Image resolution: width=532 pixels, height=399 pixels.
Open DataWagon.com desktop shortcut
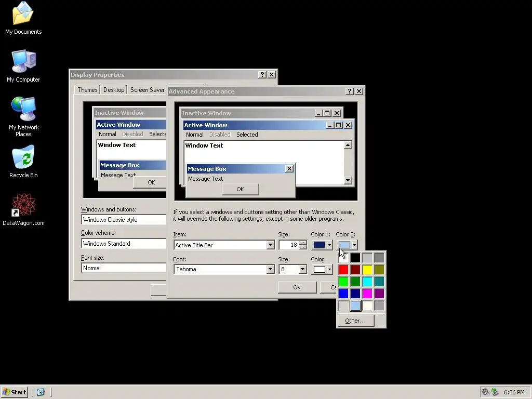(x=23, y=210)
